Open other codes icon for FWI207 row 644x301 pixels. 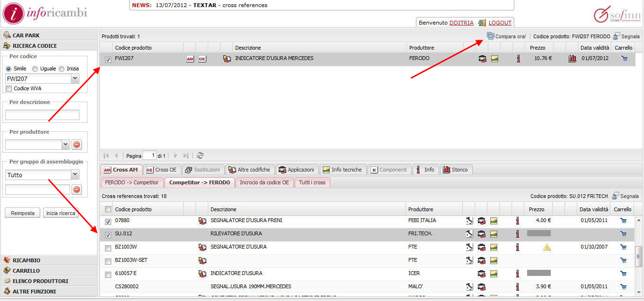coord(227,59)
